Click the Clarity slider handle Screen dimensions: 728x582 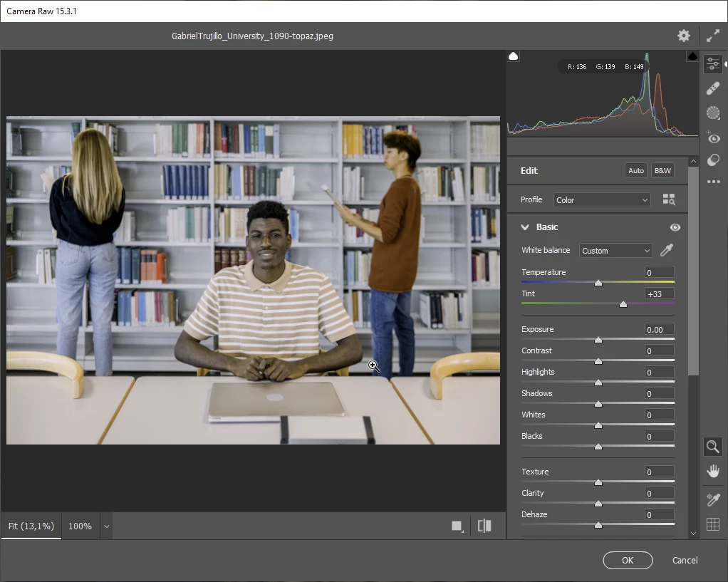click(598, 504)
